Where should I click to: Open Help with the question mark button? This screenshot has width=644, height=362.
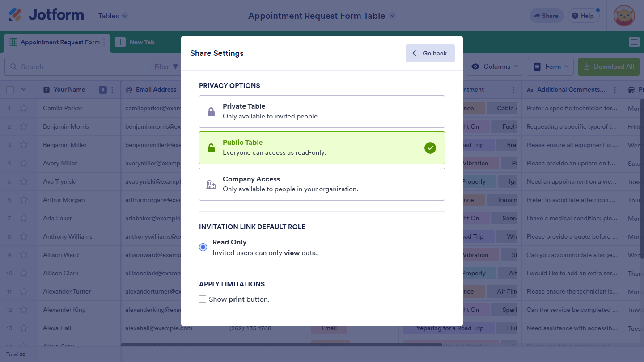[583, 16]
